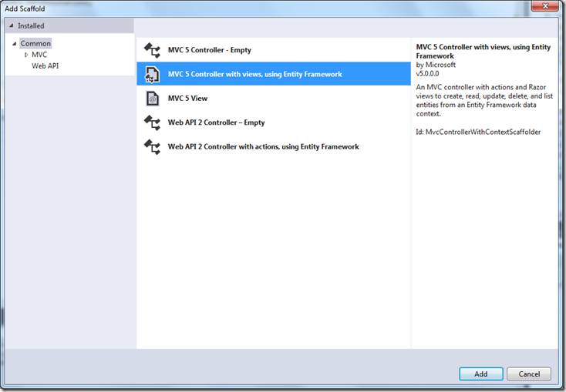This screenshot has width=566, height=392.
Task: Click the MVC 5 Controller - Empty icon
Action: tap(152, 50)
